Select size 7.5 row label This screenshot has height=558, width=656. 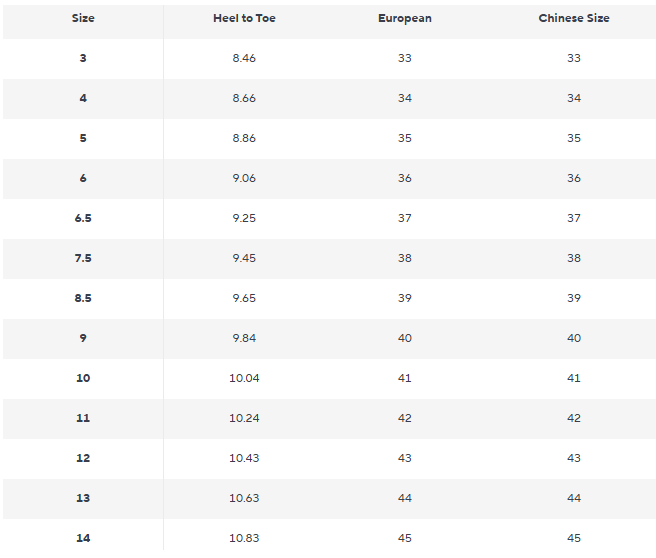[83, 258]
